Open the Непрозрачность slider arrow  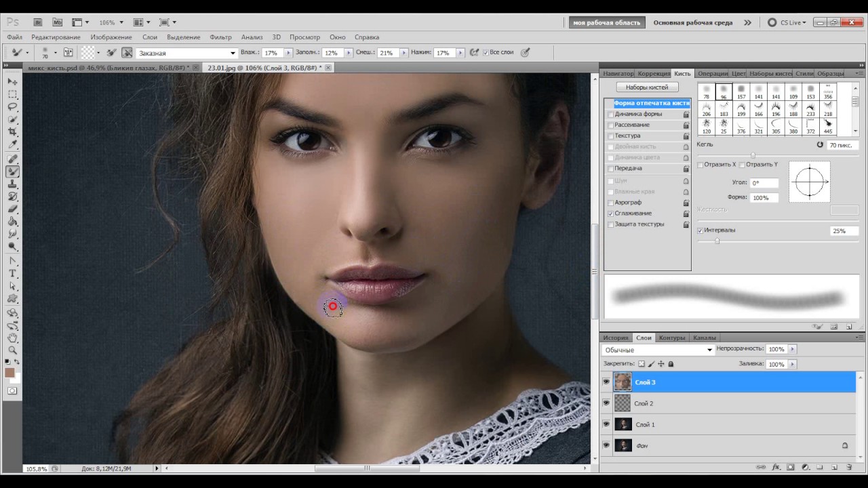[x=792, y=349]
